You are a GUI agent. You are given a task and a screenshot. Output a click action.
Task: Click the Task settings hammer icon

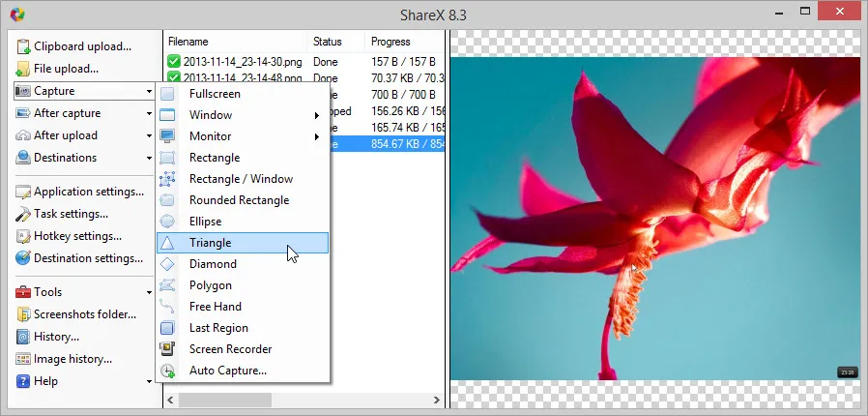click(x=22, y=214)
